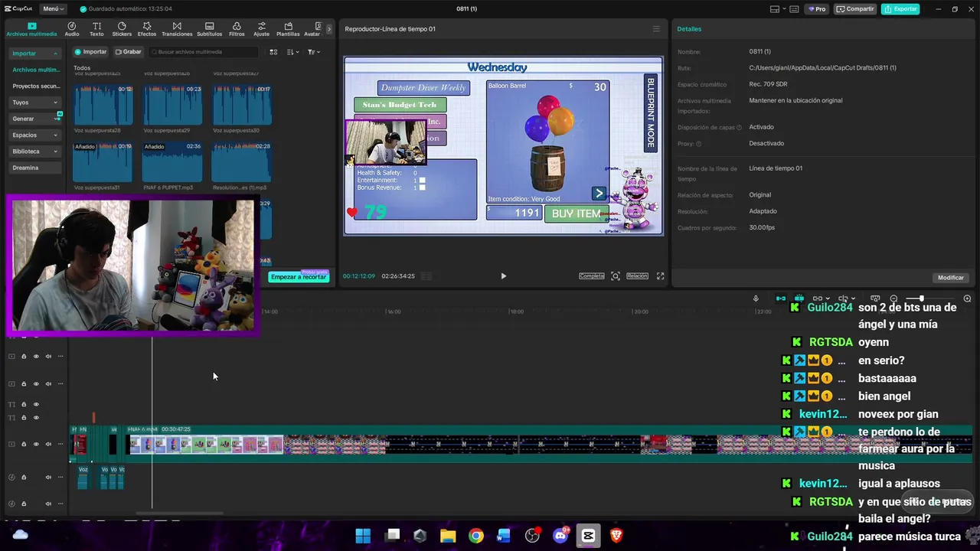The width and height of the screenshot is (980, 551).
Task: Expand the Espacios sidebar section
Action: tap(35, 135)
